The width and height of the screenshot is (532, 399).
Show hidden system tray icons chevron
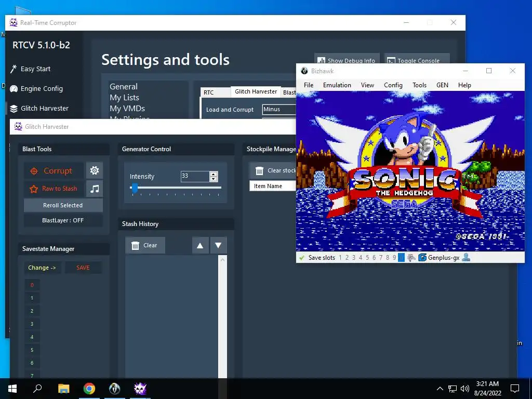pos(440,389)
